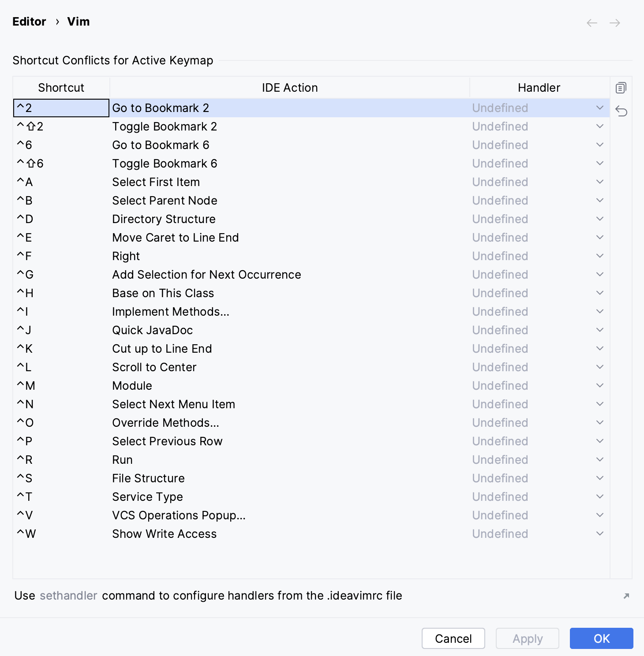Click the Handler column header
Viewport: 644px width, 656px height.
coord(539,88)
